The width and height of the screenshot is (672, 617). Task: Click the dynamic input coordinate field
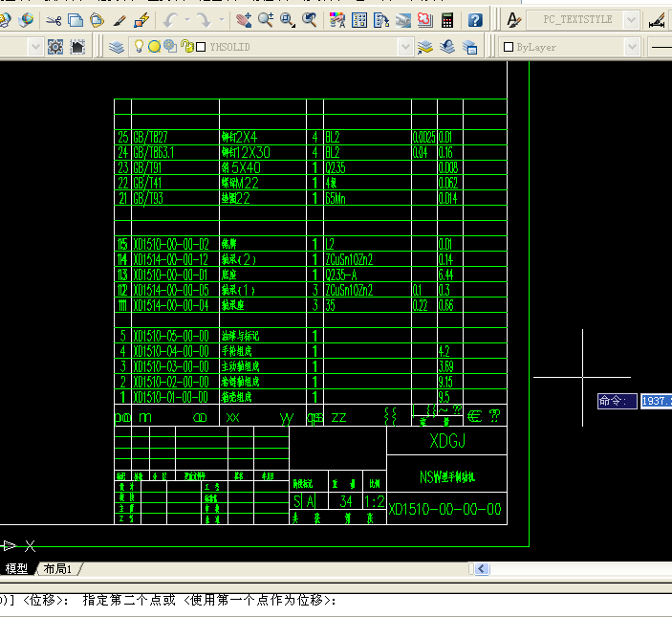(656, 401)
